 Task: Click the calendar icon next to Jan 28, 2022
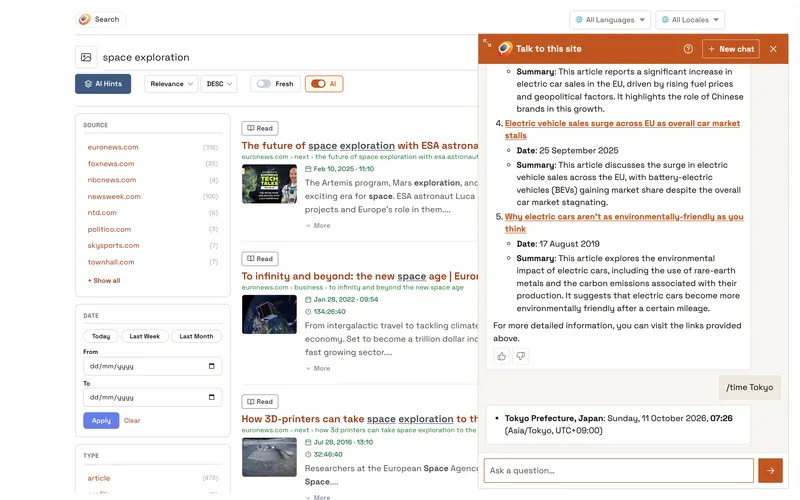[x=308, y=299]
